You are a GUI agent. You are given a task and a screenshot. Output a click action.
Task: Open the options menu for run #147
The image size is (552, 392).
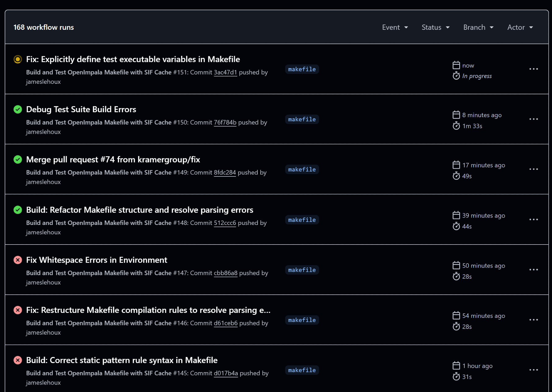pos(533,270)
